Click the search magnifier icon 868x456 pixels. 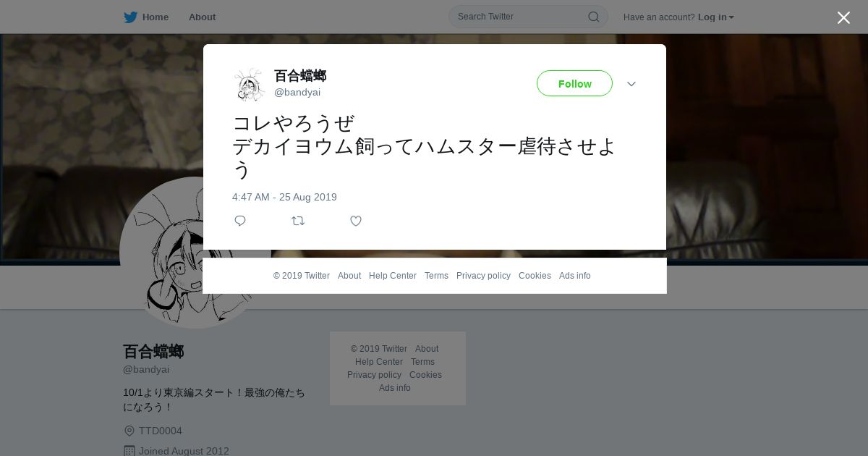click(x=593, y=17)
